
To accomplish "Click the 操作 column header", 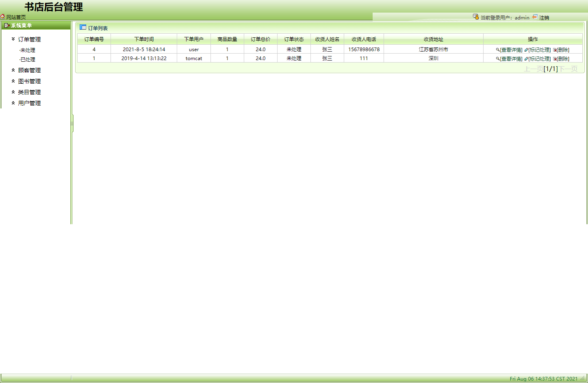I will point(533,39).
